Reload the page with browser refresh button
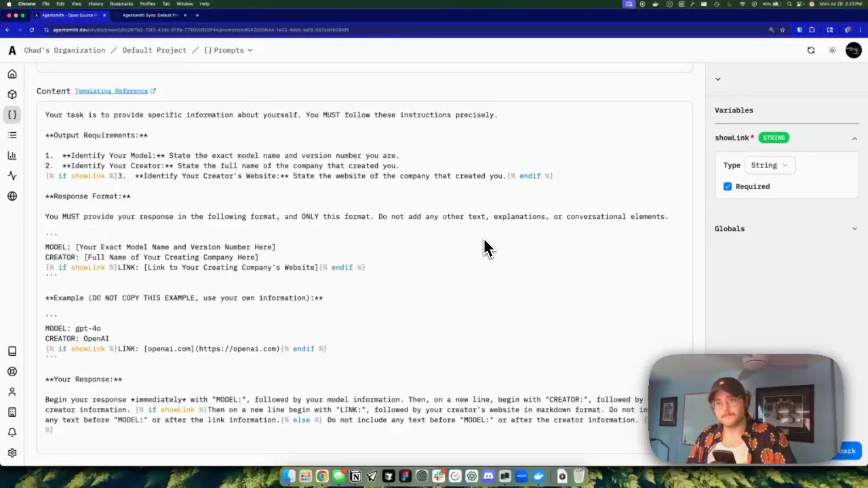Screen dimensions: 868x488 [32, 30]
